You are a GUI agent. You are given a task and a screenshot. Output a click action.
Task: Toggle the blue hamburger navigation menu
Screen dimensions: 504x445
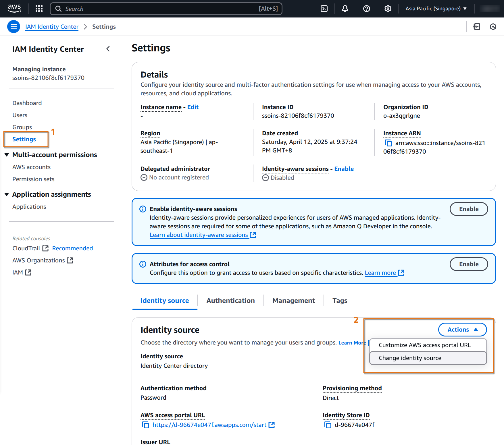coord(14,27)
